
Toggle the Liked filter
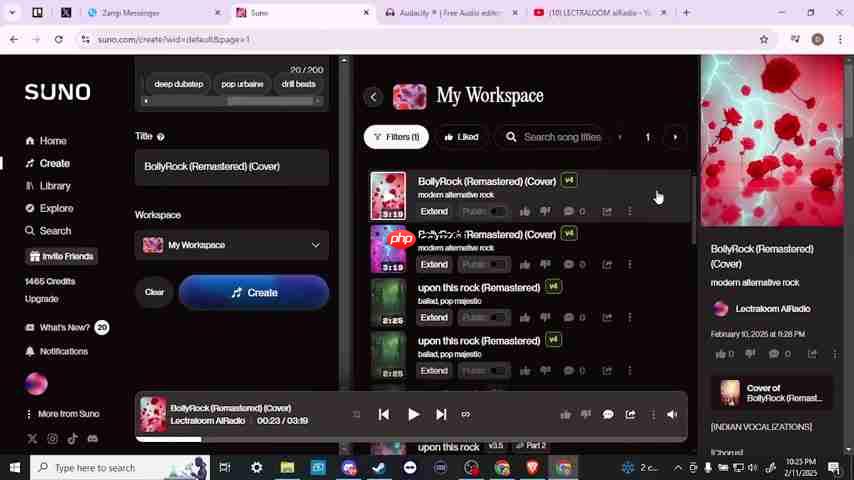tap(461, 137)
